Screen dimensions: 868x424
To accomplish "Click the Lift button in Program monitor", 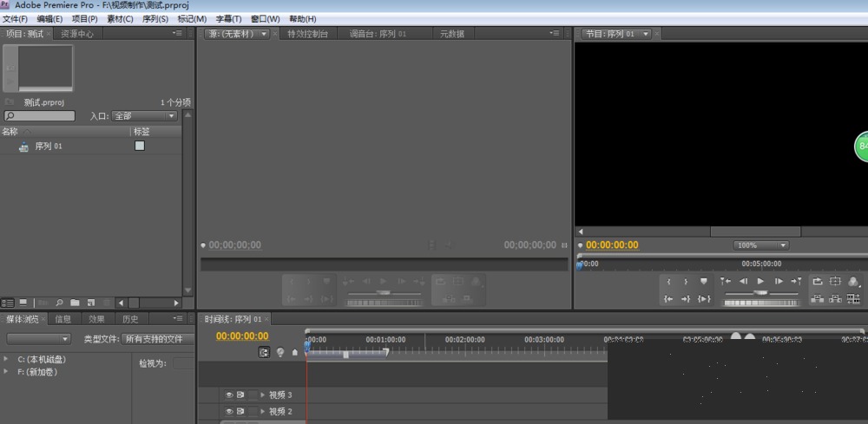I will 818,299.
